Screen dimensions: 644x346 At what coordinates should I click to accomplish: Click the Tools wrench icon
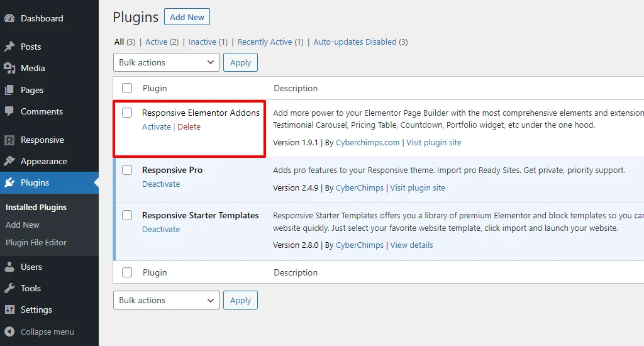coord(9,289)
